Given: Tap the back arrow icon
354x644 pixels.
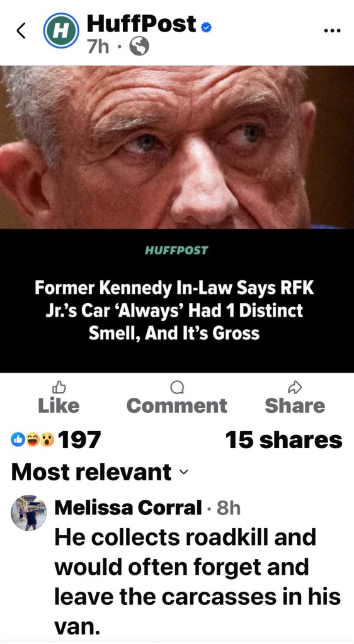Looking at the screenshot, I should click(x=21, y=31).
